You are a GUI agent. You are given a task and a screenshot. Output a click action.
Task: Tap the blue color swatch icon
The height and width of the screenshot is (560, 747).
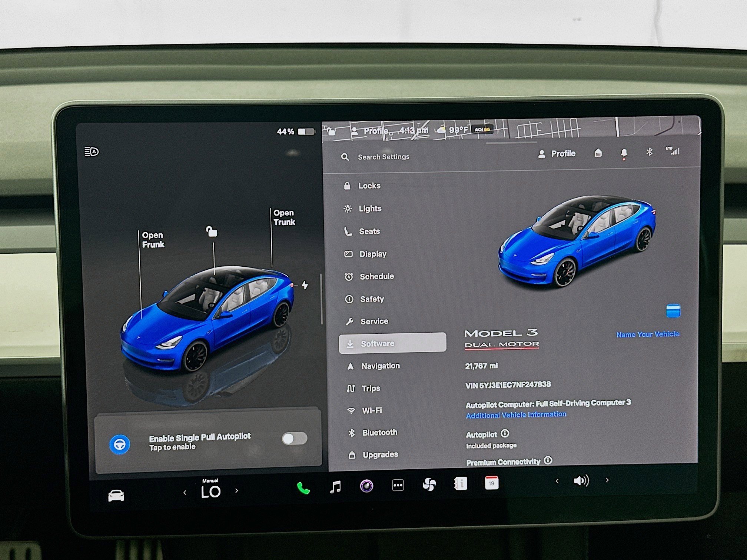pos(673,311)
